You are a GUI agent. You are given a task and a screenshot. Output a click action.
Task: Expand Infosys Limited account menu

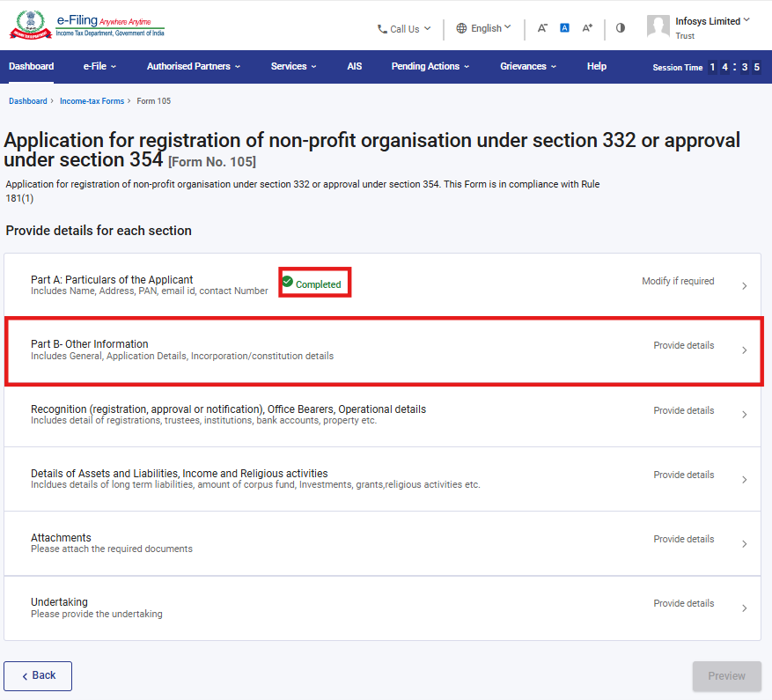coord(712,21)
